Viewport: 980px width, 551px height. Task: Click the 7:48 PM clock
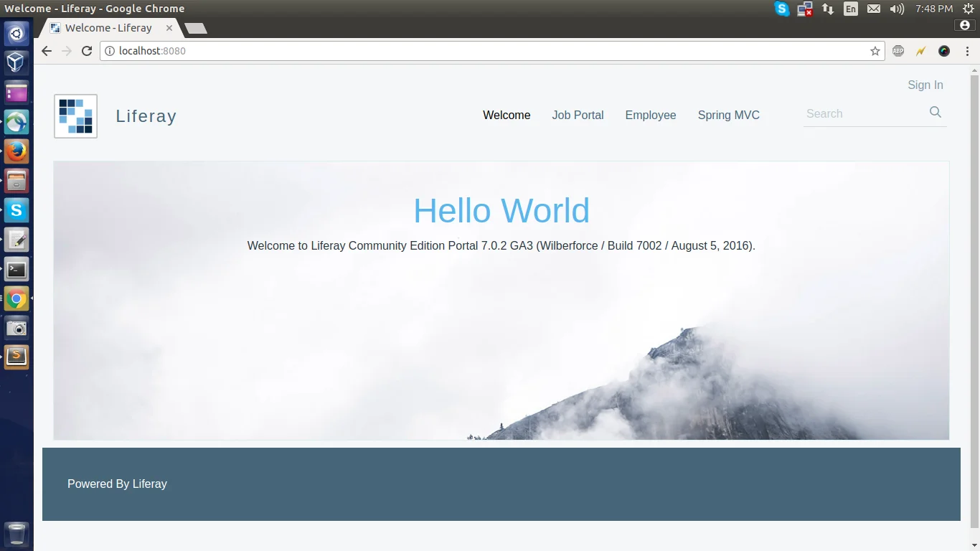tap(934, 9)
